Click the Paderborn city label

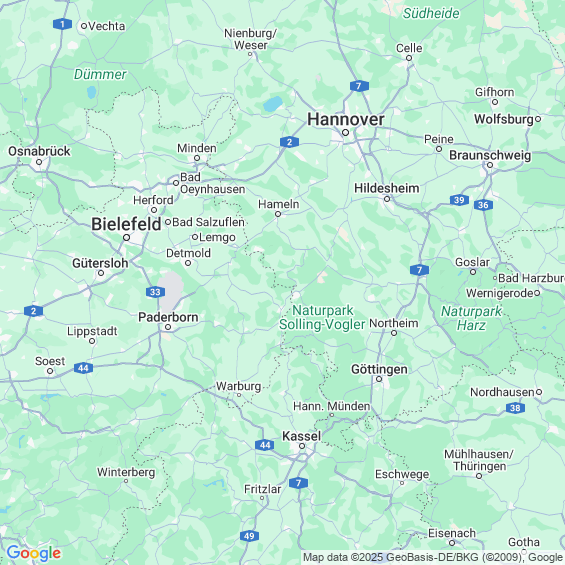[168, 317]
